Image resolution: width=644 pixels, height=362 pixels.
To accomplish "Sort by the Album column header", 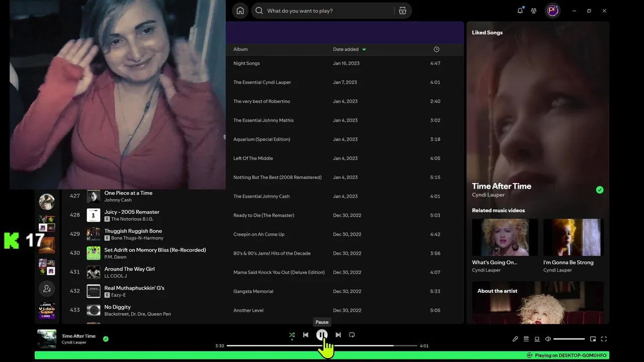I will click(240, 49).
